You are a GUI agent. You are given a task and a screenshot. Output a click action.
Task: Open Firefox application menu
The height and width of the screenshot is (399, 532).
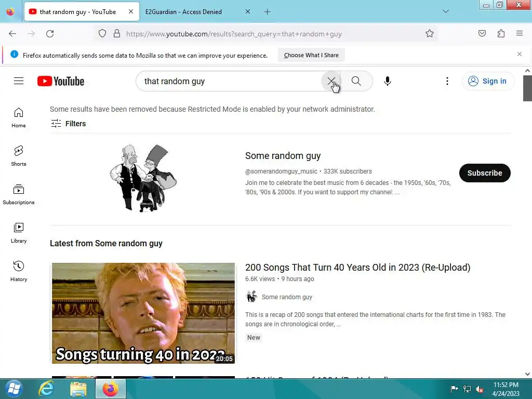(520, 34)
